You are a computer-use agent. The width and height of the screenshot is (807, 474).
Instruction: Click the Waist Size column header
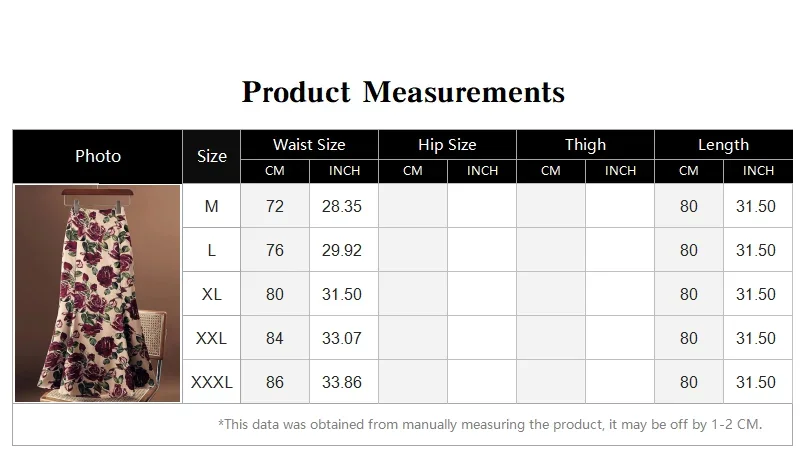[309, 145]
